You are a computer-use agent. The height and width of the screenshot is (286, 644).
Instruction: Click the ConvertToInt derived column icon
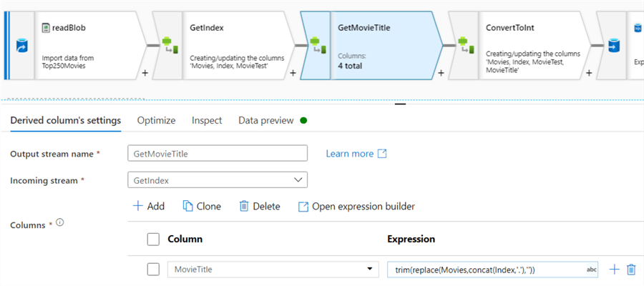click(465, 46)
